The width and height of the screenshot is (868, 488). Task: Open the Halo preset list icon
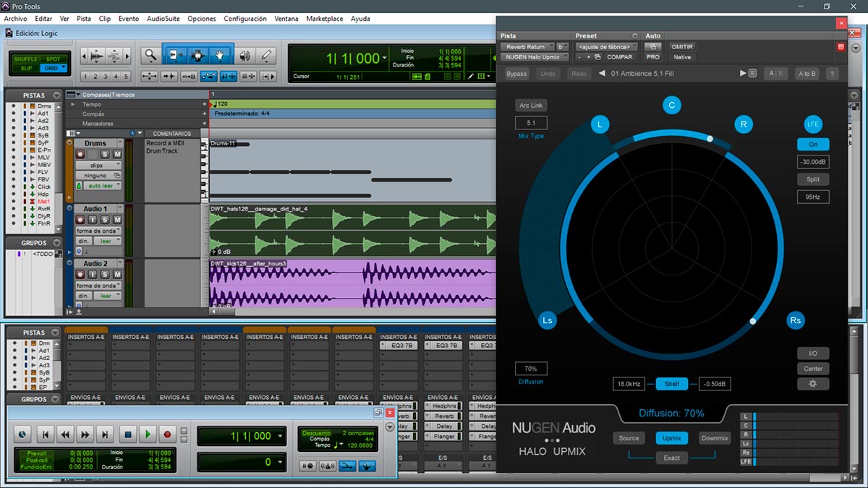(x=753, y=74)
